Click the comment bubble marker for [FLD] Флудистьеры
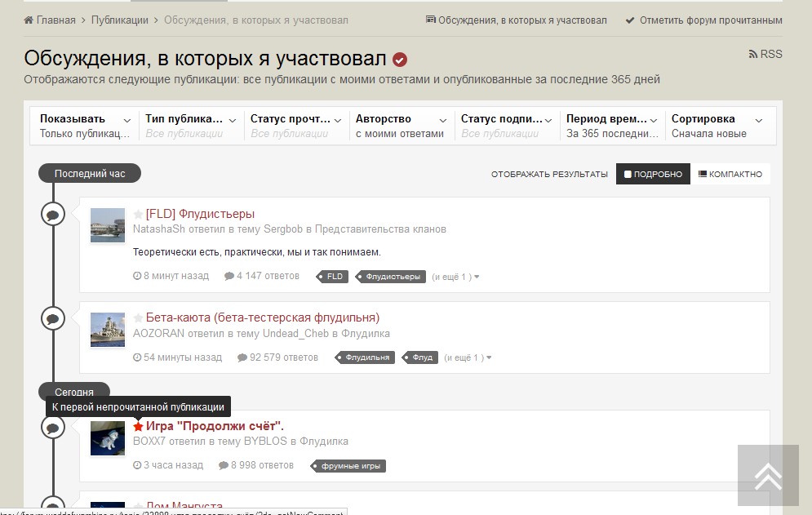The image size is (812, 515). pyautogui.click(x=53, y=214)
